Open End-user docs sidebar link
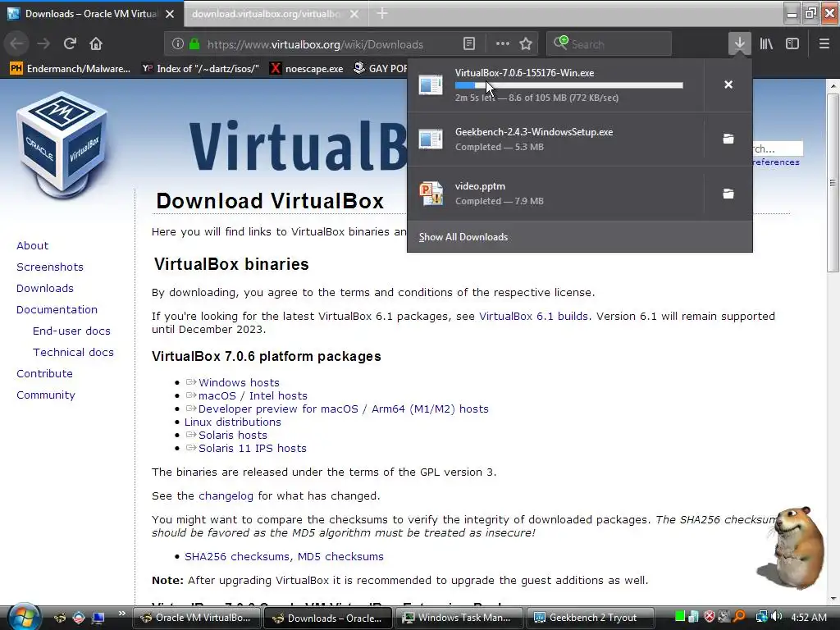 pyautogui.click(x=71, y=331)
